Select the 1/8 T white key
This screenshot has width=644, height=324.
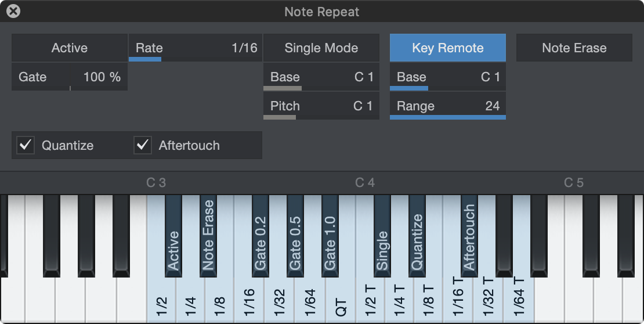[x=428, y=301]
